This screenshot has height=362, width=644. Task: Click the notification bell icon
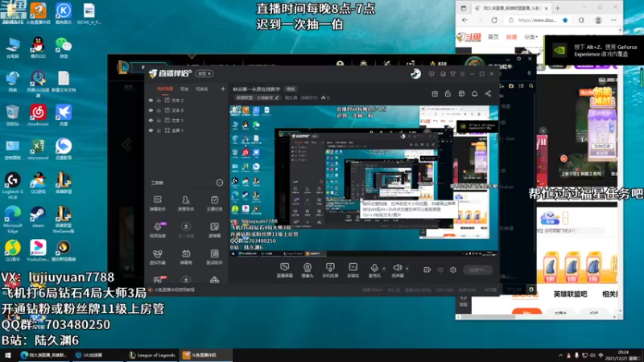pos(474,93)
